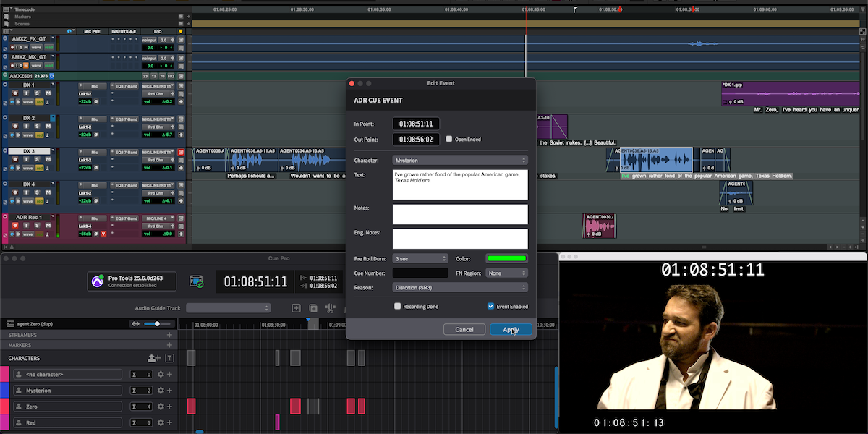Open the Reason dropdown
The width and height of the screenshot is (868, 434).
pyautogui.click(x=459, y=287)
